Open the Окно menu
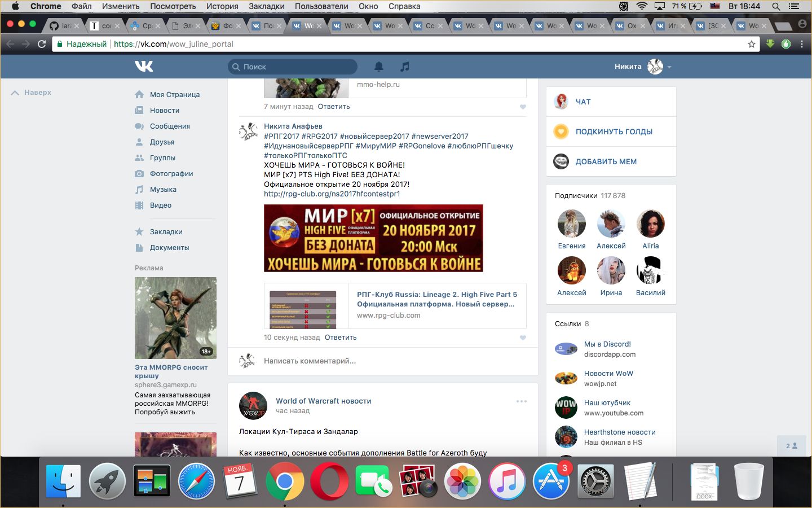This screenshot has height=508, width=812. [x=368, y=6]
